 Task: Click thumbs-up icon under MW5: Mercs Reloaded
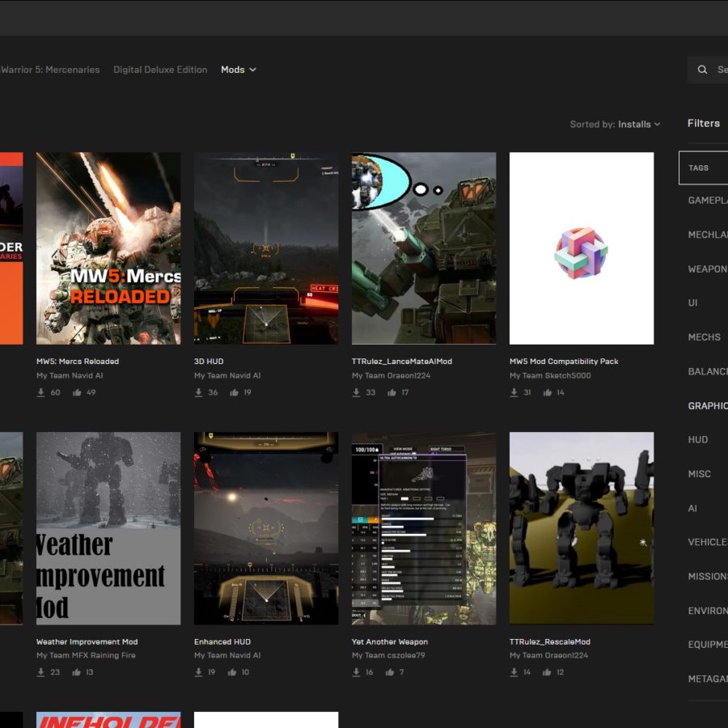pyautogui.click(x=78, y=392)
